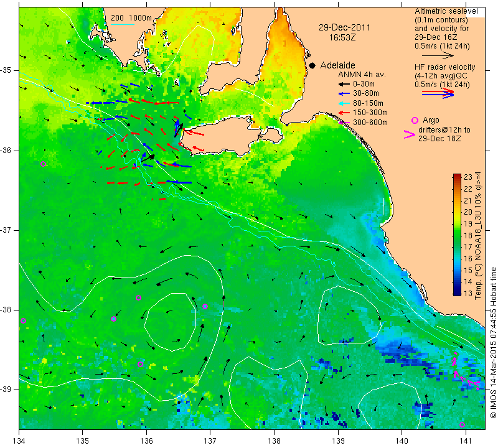
Task: Click the red 150-300m legend arrow
Action: click(344, 113)
